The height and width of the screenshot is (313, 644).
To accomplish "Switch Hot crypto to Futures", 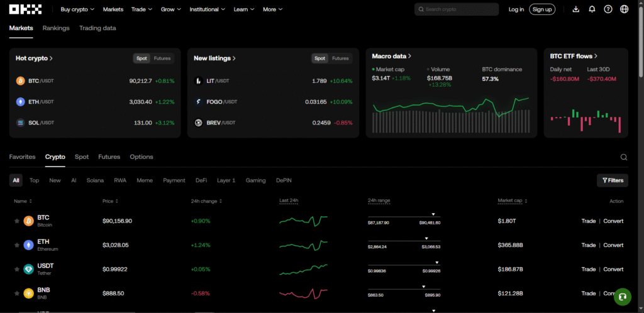I will click(162, 58).
